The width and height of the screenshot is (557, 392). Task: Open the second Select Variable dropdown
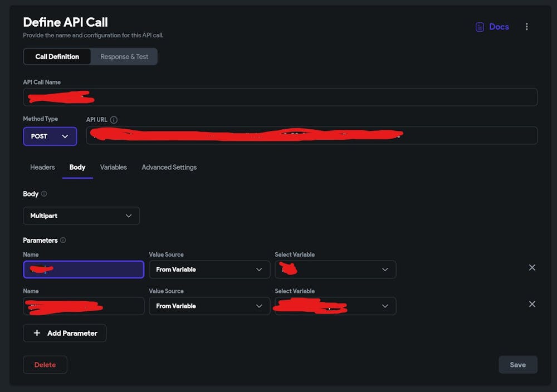[x=335, y=306]
